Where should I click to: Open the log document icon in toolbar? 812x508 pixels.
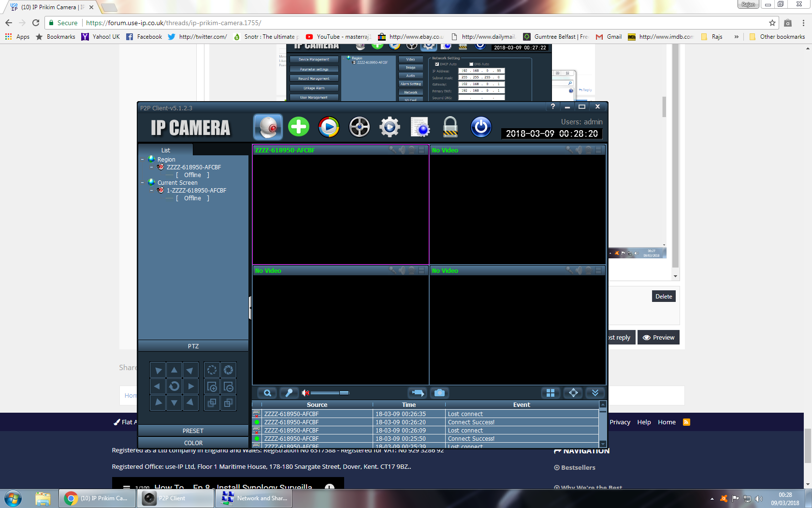[420, 127]
